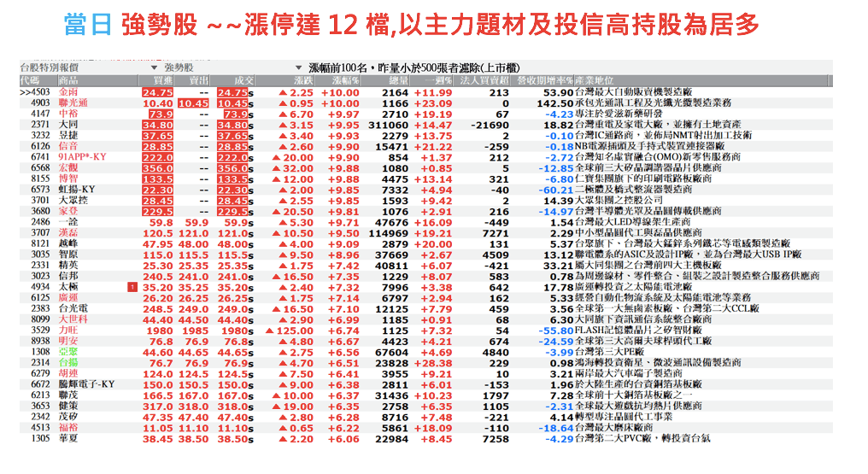The width and height of the screenshot is (868, 474).
Task: Select the 台揚 stock name
Action: click(67, 363)
